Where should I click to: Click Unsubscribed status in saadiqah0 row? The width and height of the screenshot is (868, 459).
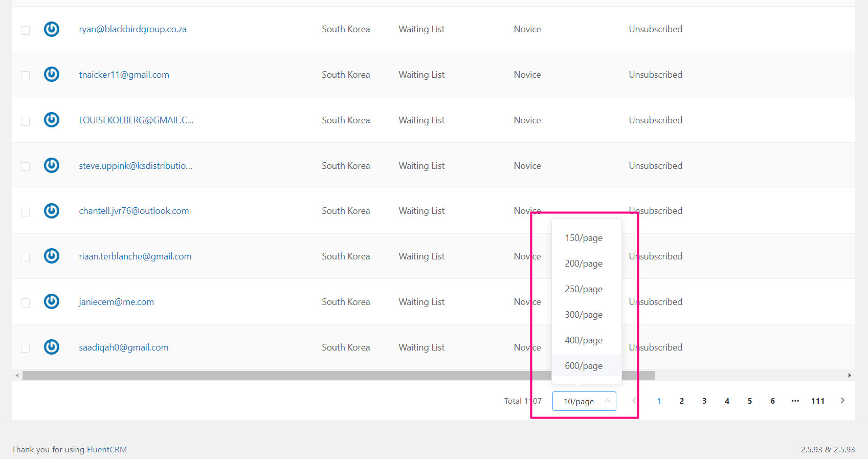pyautogui.click(x=655, y=347)
